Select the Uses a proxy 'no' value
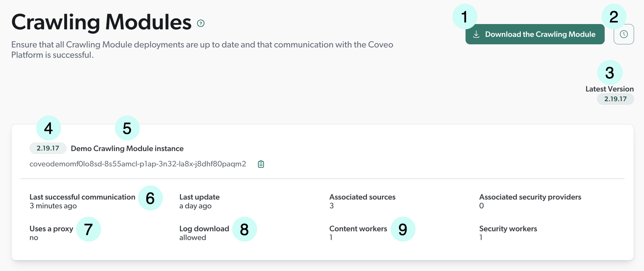Screen dimensions: 644x271 tap(34, 238)
